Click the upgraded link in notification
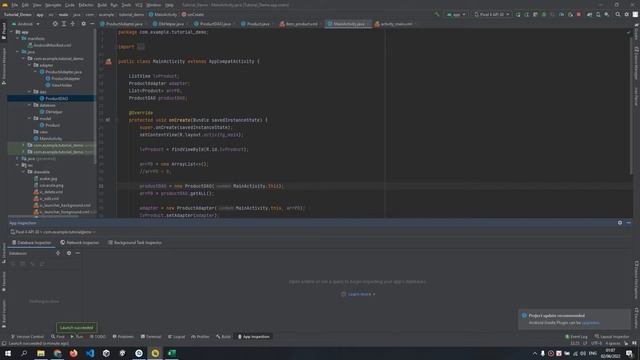Screen dimensions: 640x360 pyautogui.click(x=590, y=323)
